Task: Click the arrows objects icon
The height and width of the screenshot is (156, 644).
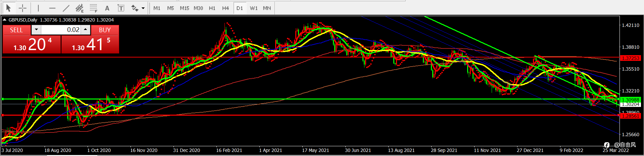Action: (x=135, y=8)
